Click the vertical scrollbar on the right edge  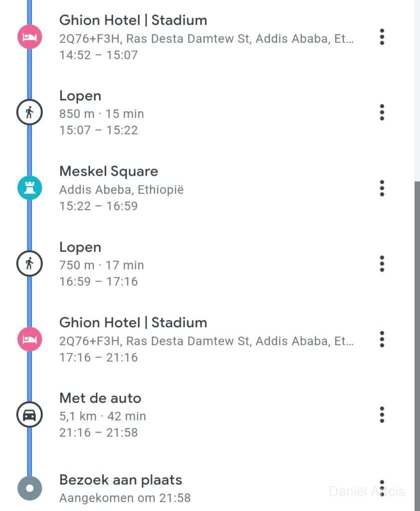tap(417, 299)
